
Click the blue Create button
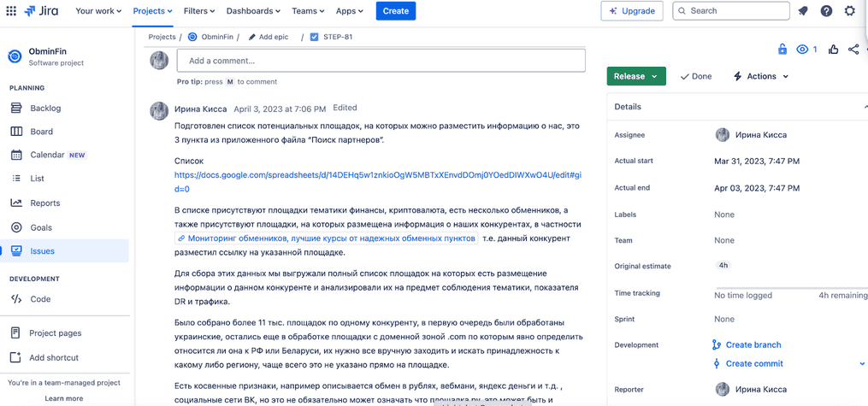click(396, 10)
